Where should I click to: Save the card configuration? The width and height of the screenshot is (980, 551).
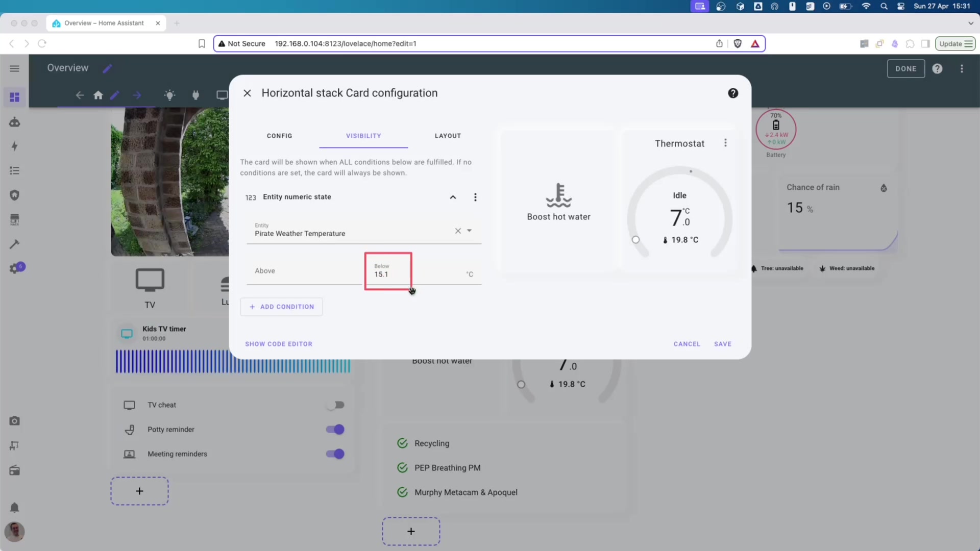click(x=723, y=344)
